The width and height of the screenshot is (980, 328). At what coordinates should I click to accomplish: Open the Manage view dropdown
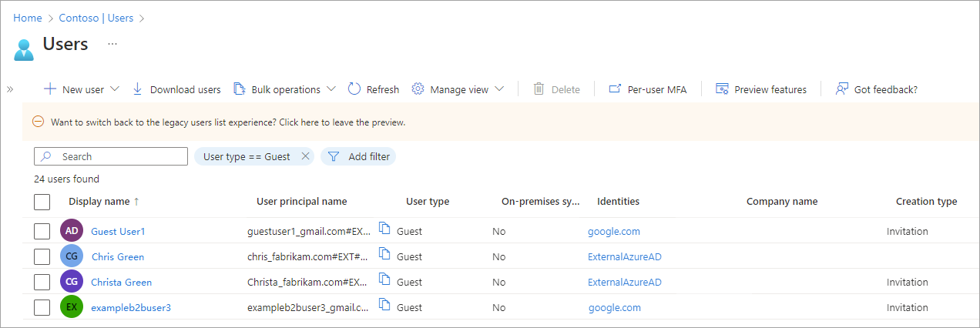(x=499, y=89)
